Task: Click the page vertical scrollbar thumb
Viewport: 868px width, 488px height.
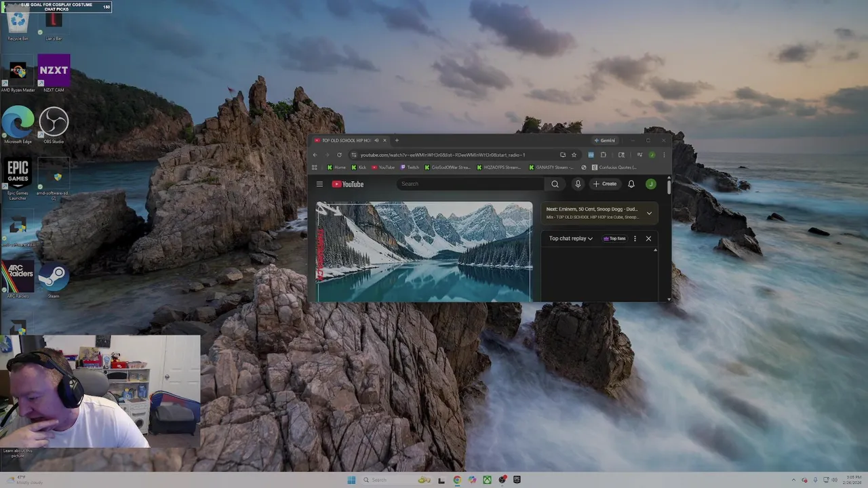Action: tap(669, 186)
